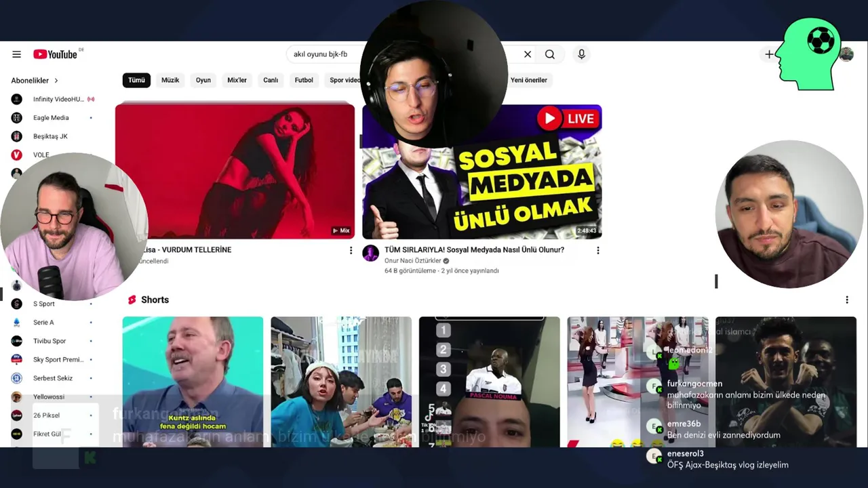Image resolution: width=868 pixels, height=488 pixels.
Task: Open the 'Kuntz aslında fena değildi' short
Action: 193,382
